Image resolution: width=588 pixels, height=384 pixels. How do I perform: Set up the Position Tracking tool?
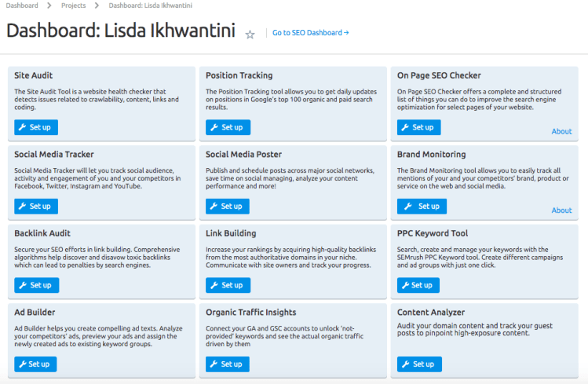[x=228, y=127]
